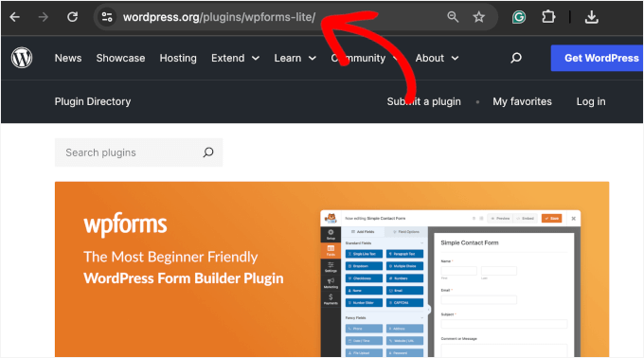Go back with the browser back arrow
The height and width of the screenshot is (358, 644).
coord(15,17)
